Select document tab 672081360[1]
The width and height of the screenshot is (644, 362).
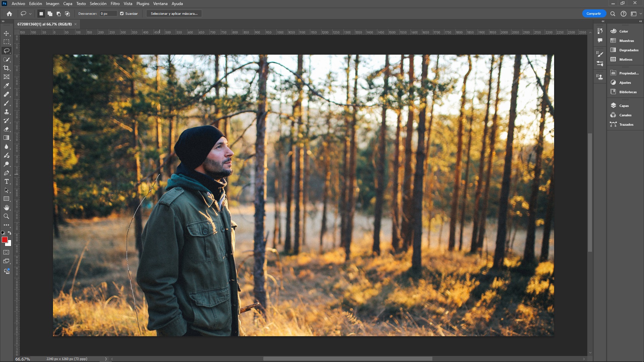click(45, 24)
